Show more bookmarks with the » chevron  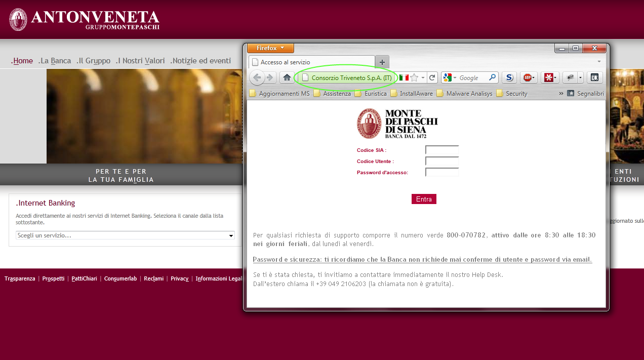click(x=561, y=93)
